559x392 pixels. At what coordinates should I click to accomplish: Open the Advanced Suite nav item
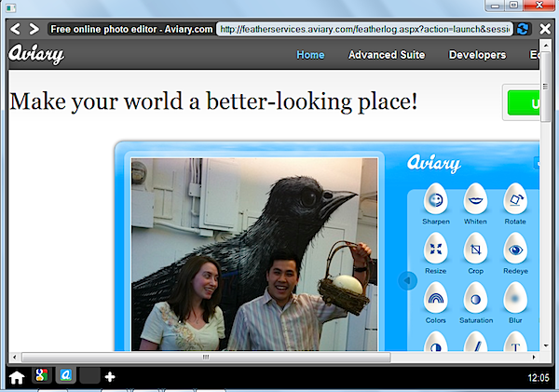click(x=387, y=55)
